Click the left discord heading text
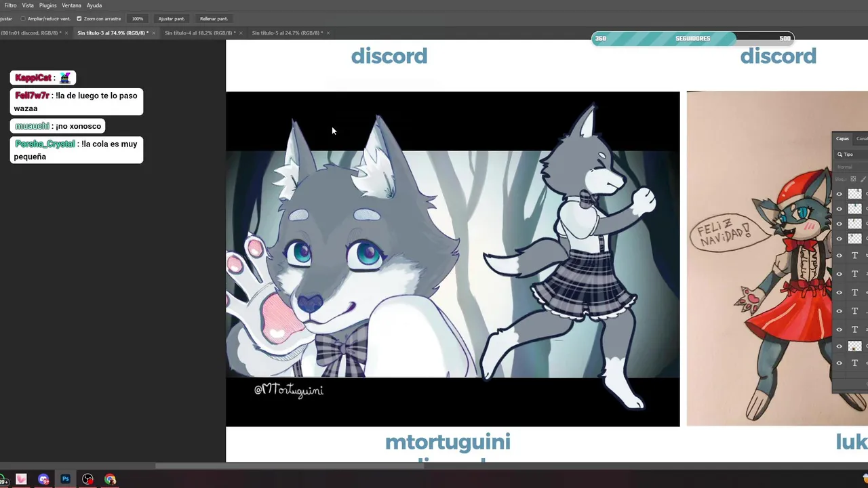The height and width of the screenshot is (488, 868). (x=389, y=56)
